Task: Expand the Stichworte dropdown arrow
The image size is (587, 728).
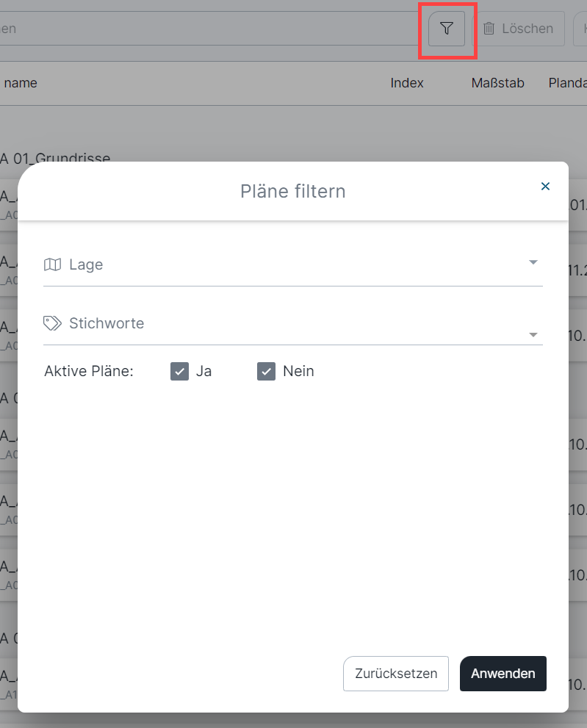Action: (533, 335)
